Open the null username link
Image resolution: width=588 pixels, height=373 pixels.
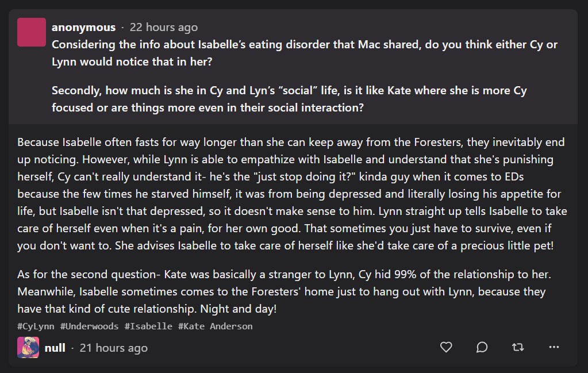click(x=55, y=348)
